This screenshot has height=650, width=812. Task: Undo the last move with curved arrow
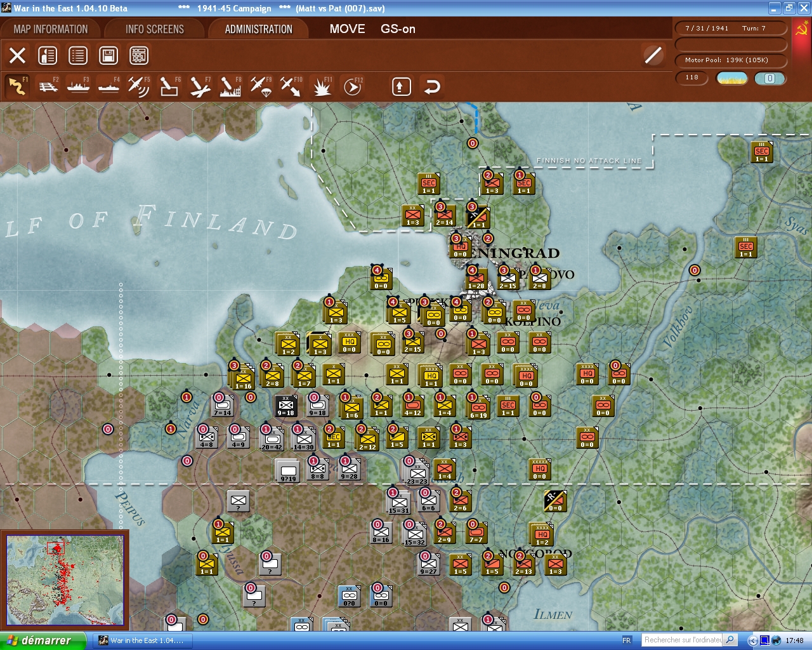432,86
